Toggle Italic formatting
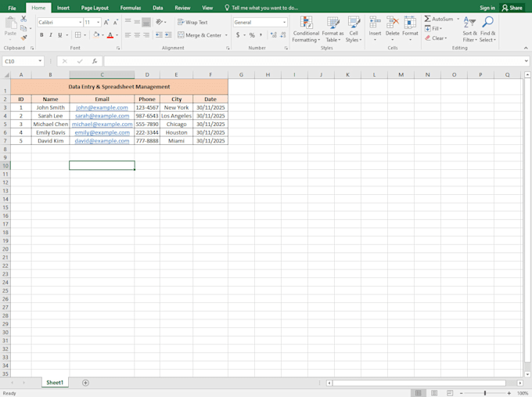The height and width of the screenshot is (397, 532). point(51,35)
